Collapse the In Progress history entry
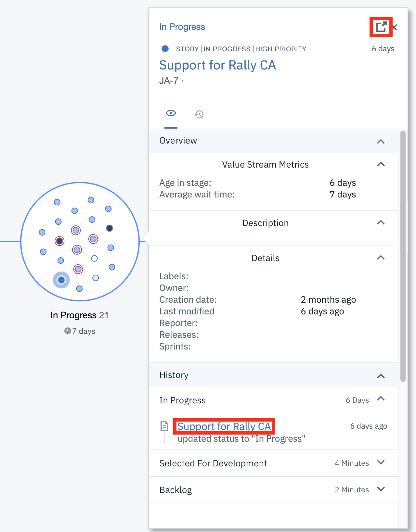Image resolution: width=416 pixels, height=532 pixels. click(381, 399)
